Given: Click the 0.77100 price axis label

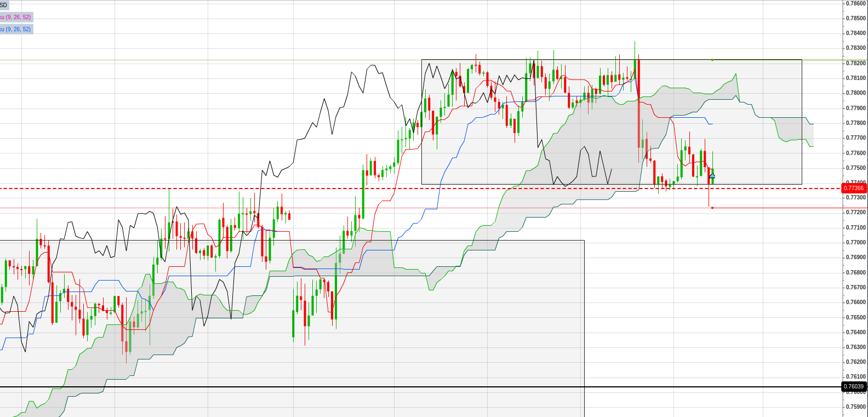Looking at the screenshot, I should coord(855,227).
